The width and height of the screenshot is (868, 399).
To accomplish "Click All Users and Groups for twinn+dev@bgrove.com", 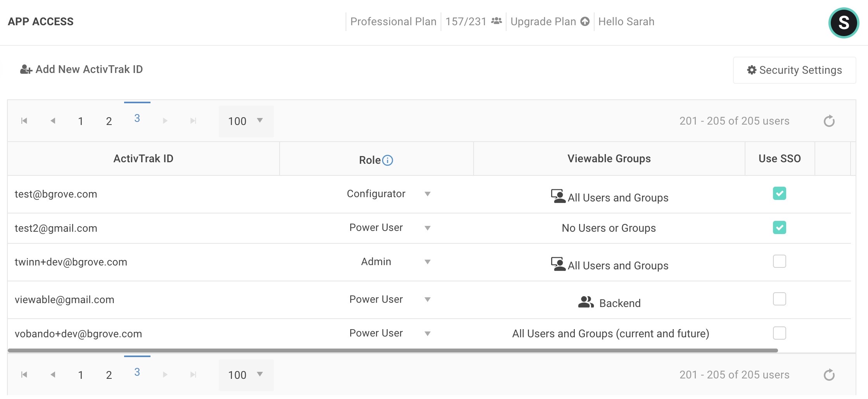I will tap(618, 265).
